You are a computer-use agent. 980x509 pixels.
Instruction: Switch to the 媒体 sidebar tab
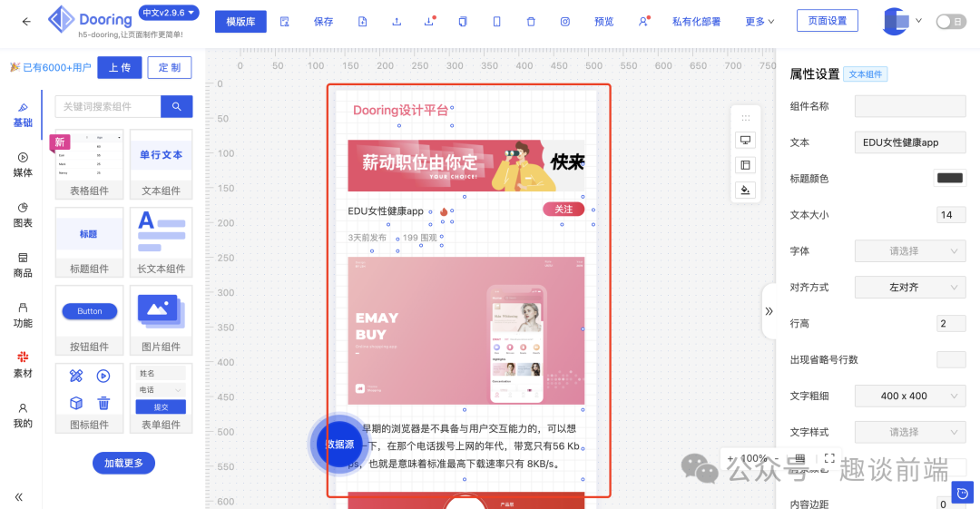23,165
